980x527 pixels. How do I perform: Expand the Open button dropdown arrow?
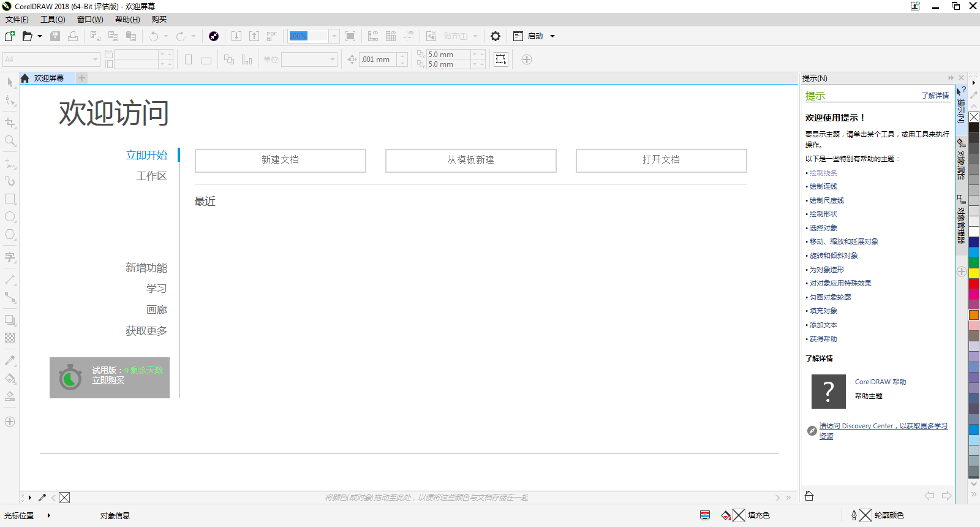[x=40, y=36]
